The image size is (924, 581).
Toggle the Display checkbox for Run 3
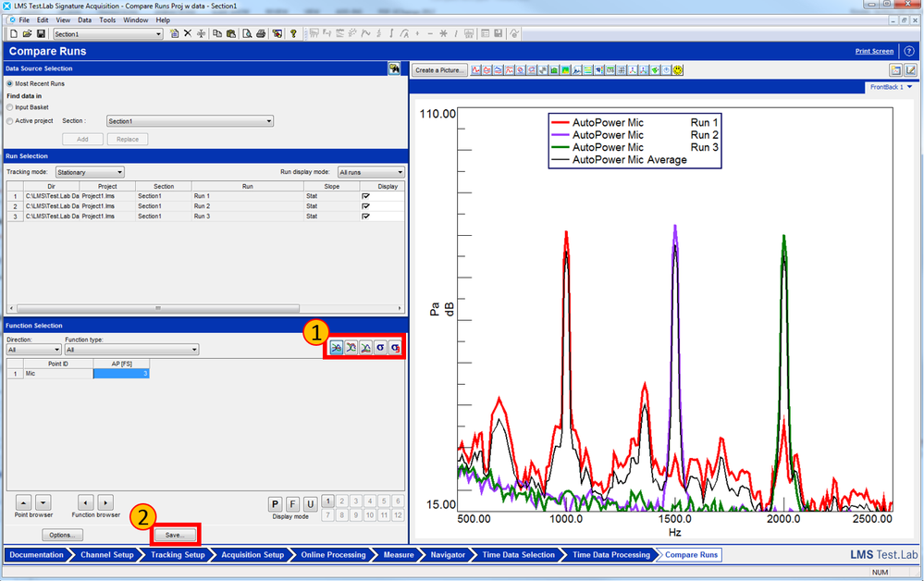point(365,216)
